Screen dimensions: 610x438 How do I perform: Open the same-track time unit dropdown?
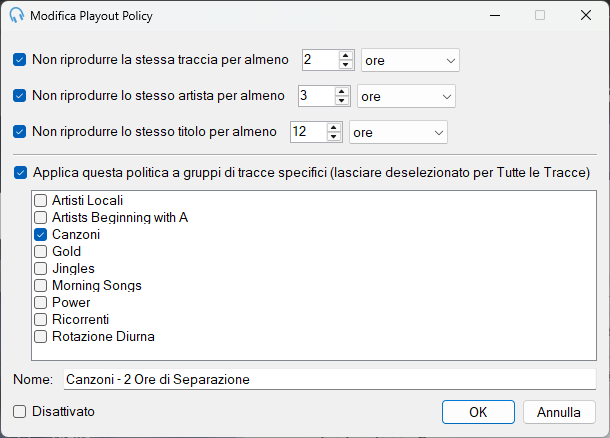pos(410,60)
